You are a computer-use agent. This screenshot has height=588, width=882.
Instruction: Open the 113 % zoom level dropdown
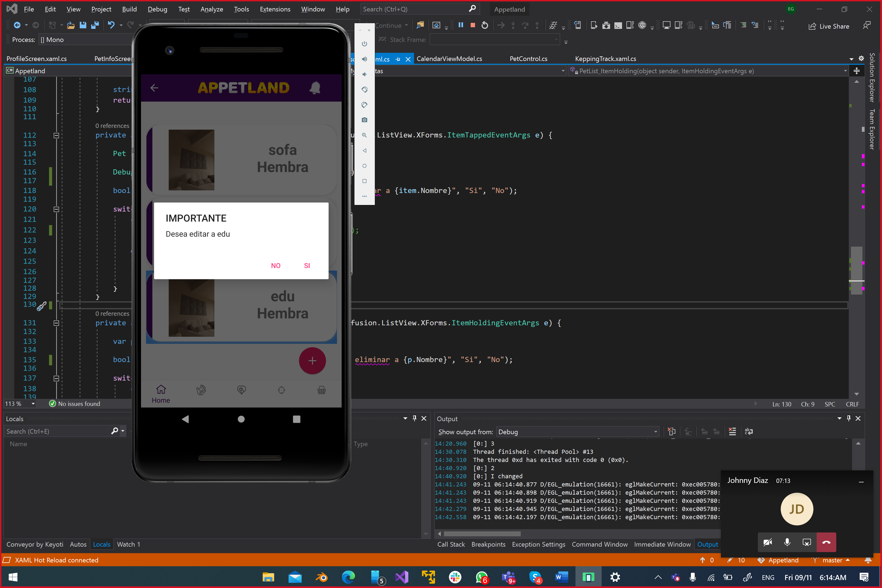[x=33, y=404]
